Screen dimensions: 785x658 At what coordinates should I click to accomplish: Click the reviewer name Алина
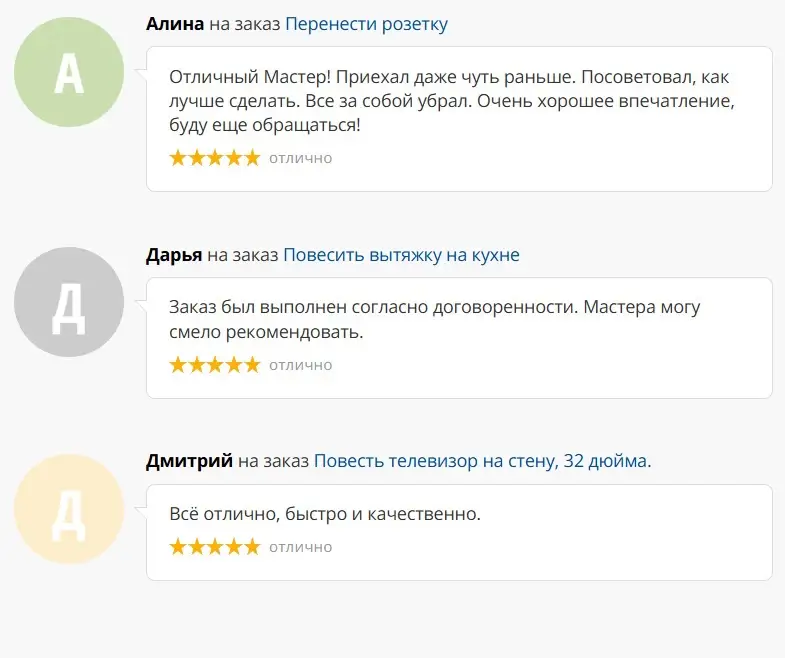pyautogui.click(x=175, y=24)
